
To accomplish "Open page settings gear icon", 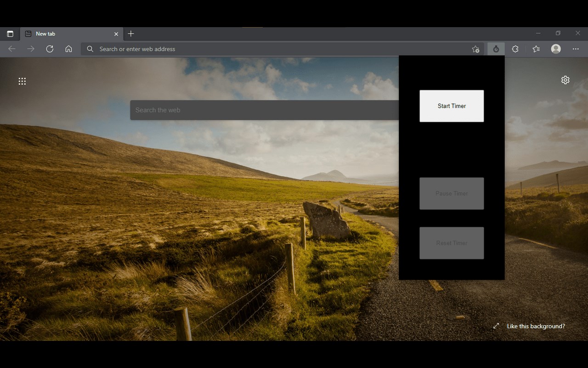I will pos(565,80).
